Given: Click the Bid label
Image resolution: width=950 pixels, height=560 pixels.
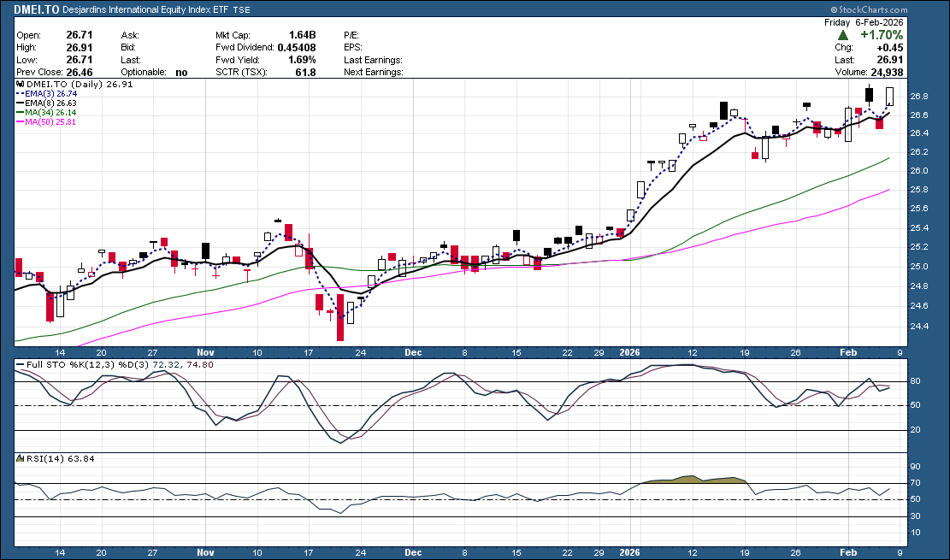Looking at the screenshot, I should [128, 47].
